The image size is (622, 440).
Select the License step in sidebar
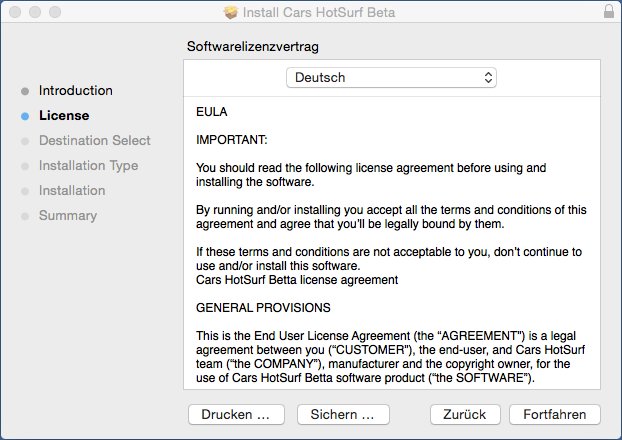(x=64, y=115)
